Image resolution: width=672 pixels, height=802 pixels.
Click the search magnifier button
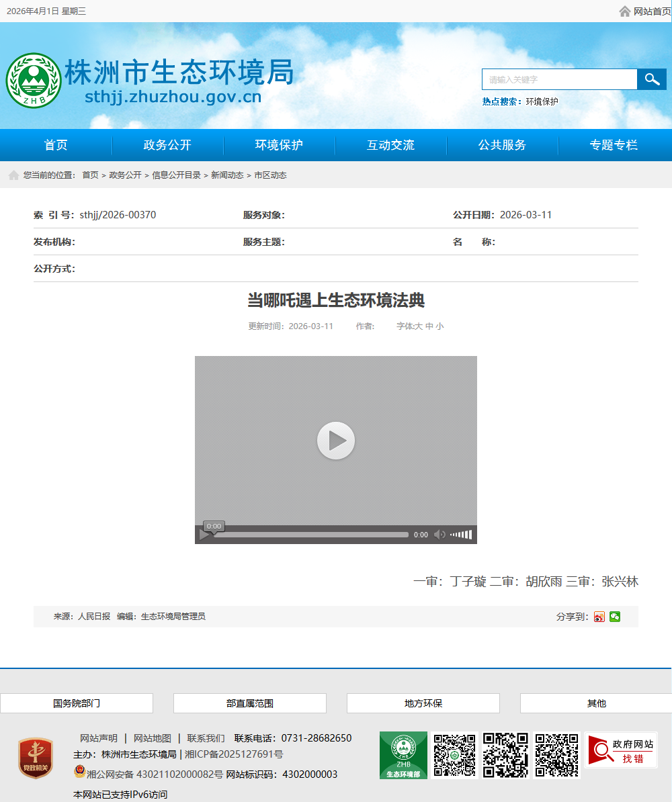(x=651, y=79)
